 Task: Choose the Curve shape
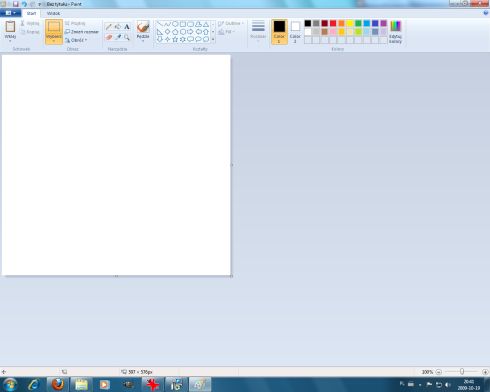[x=167, y=24]
